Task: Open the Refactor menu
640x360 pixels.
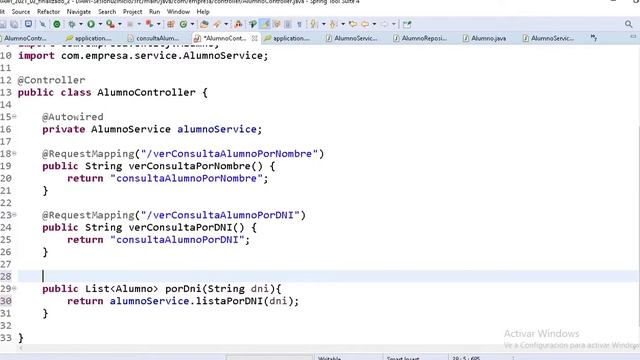Action: pos(48,11)
